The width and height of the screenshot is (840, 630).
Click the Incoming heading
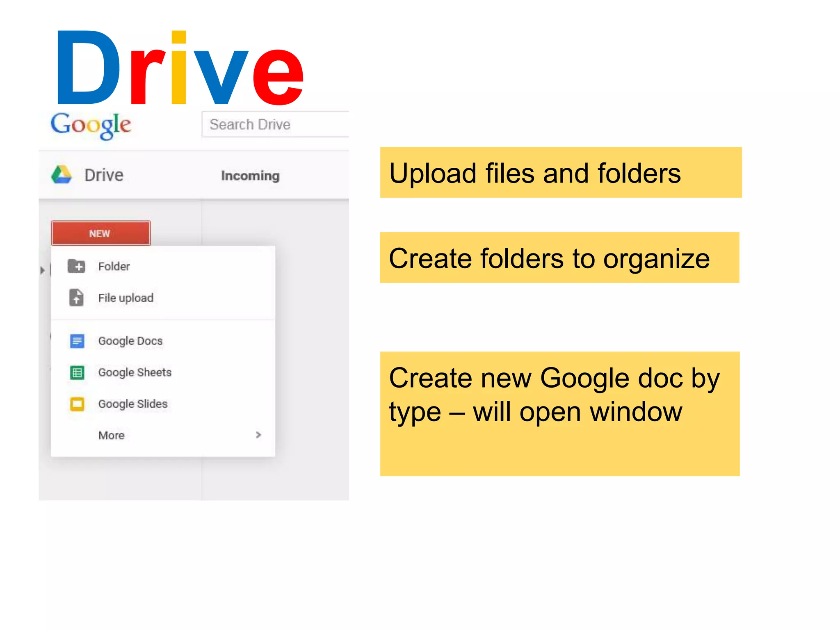250,176
